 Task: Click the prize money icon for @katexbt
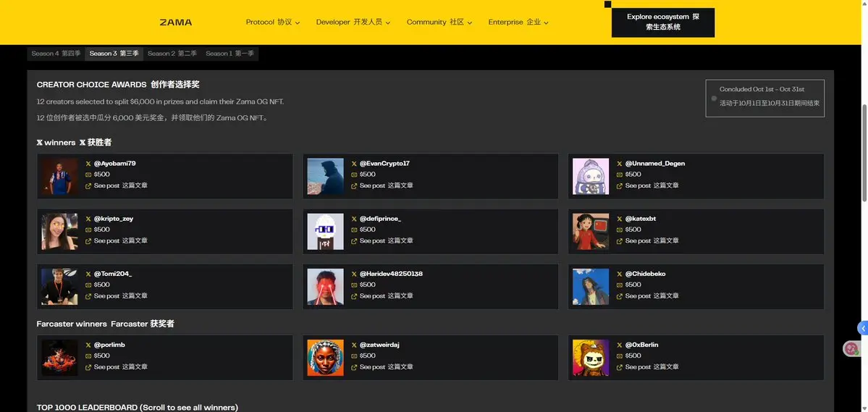click(x=620, y=230)
